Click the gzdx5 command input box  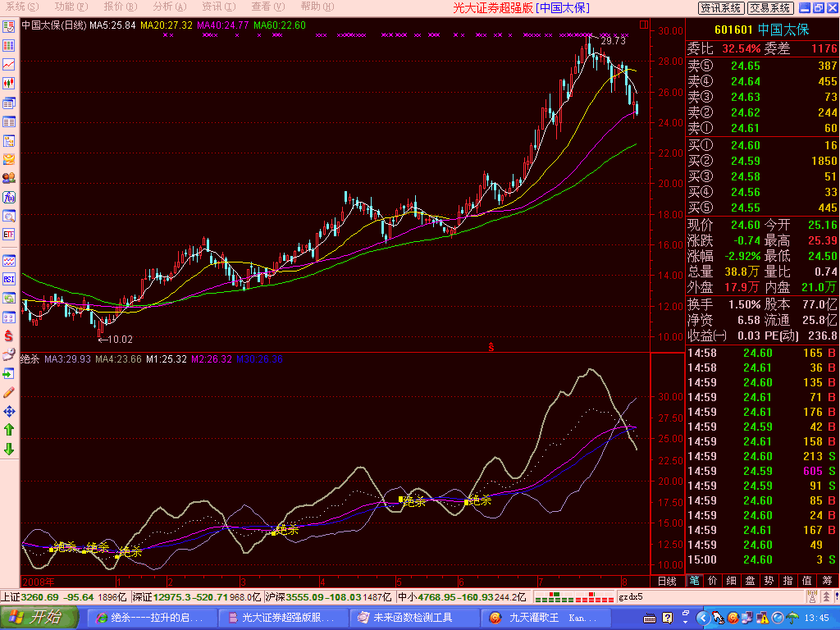(x=711, y=597)
